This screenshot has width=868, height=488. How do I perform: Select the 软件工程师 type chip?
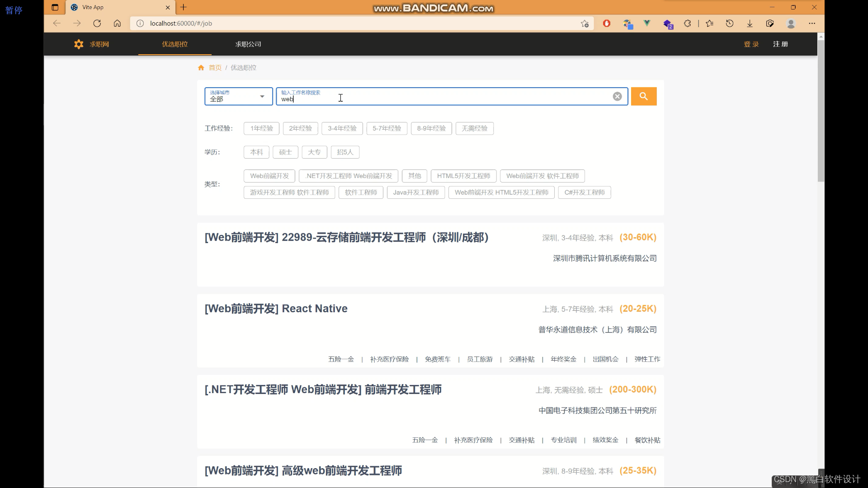(361, 192)
